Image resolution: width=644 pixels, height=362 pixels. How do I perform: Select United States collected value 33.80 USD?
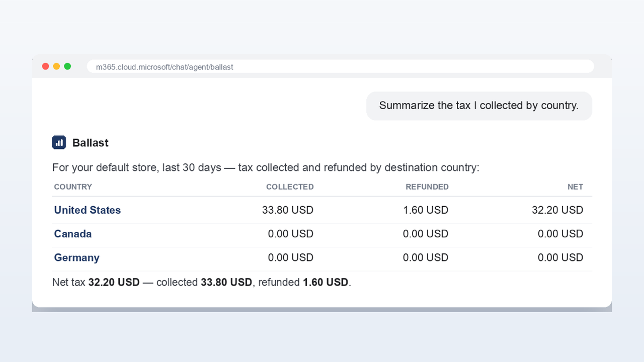click(x=288, y=210)
